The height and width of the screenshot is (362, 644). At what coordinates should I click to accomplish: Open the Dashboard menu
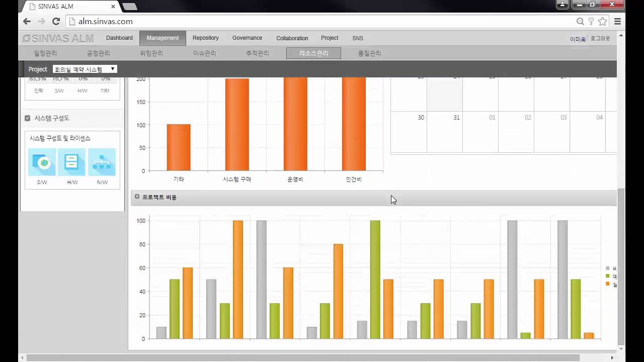(119, 38)
